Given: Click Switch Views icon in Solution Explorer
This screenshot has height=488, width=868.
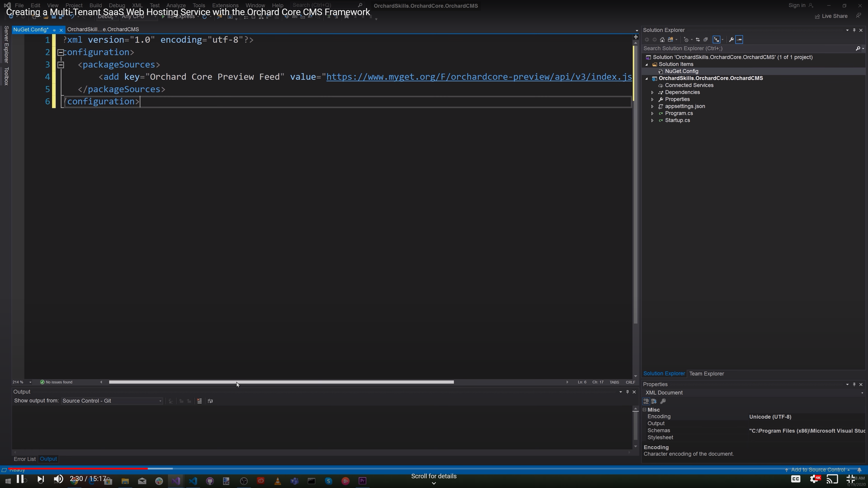Looking at the screenshot, I should click(x=671, y=40).
